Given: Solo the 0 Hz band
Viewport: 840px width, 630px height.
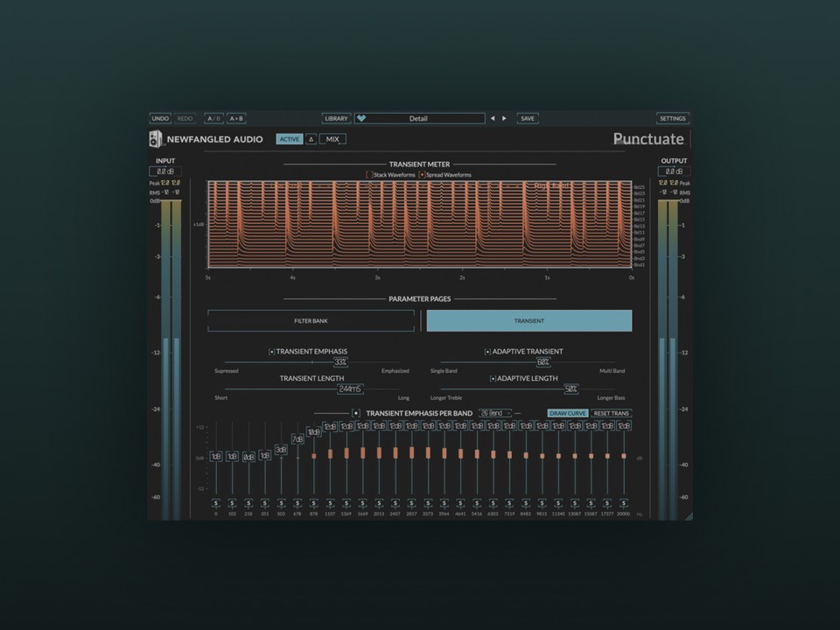Looking at the screenshot, I should [x=216, y=503].
